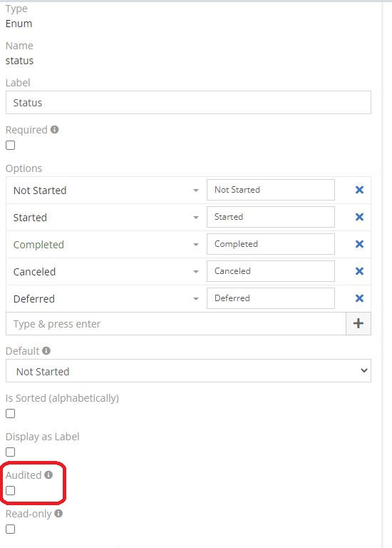Image resolution: width=392 pixels, height=548 pixels.
Task: Click info icon next to Required
Action: click(54, 130)
